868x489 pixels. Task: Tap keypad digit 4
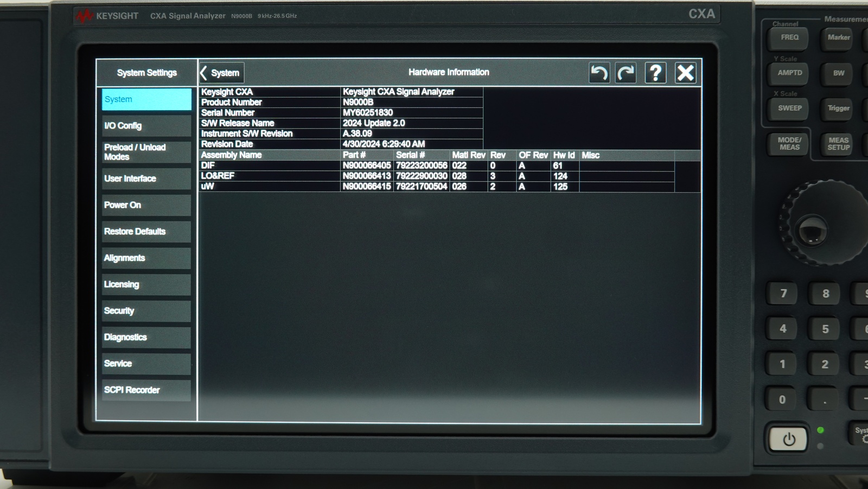coord(783,329)
